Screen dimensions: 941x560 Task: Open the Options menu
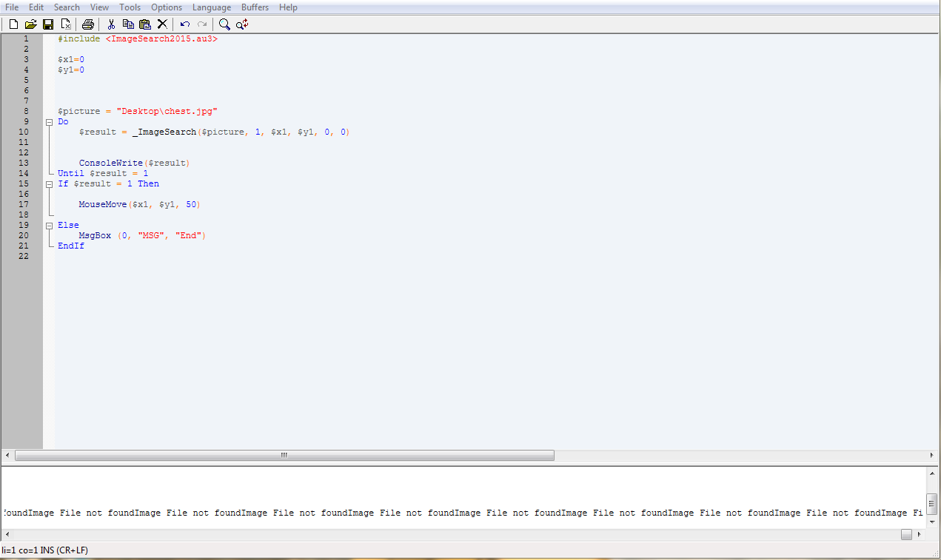click(x=167, y=7)
